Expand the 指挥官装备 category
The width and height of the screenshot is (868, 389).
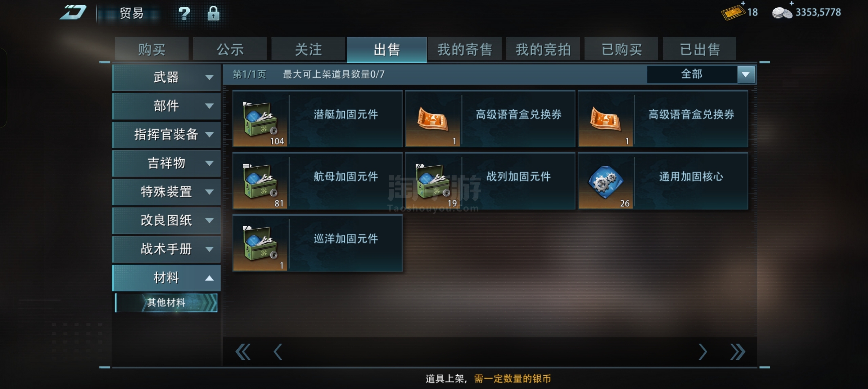[166, 135]
